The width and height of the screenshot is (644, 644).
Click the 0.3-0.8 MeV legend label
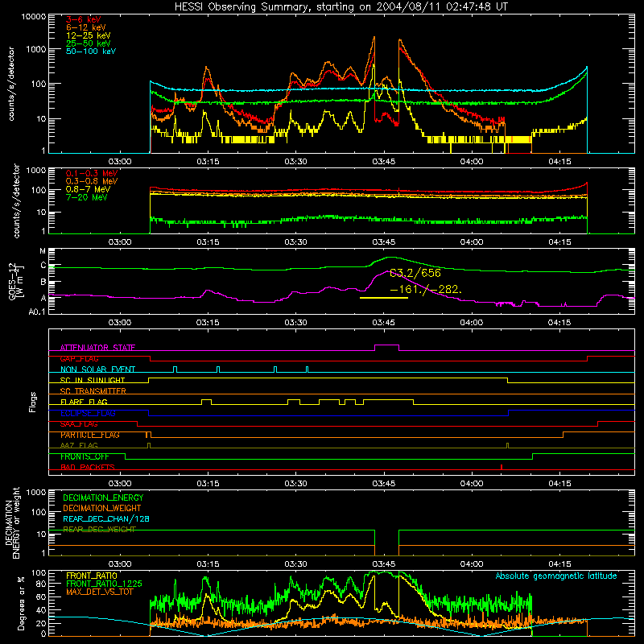tap(92, 181)
